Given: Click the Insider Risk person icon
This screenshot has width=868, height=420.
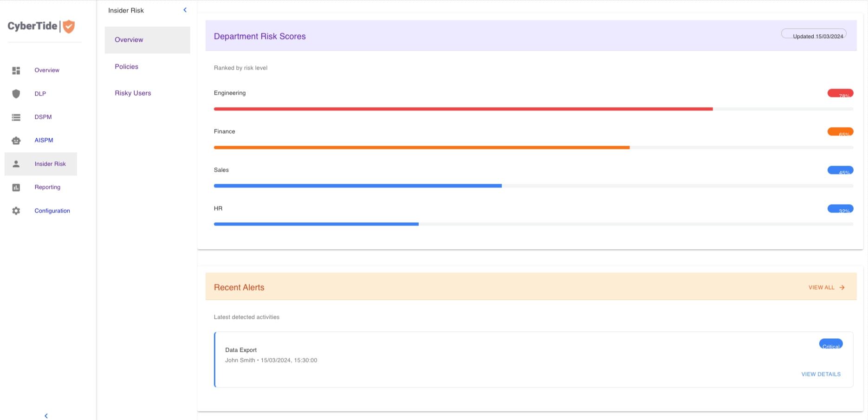Looking at the screenshot, I should [16, 164].
